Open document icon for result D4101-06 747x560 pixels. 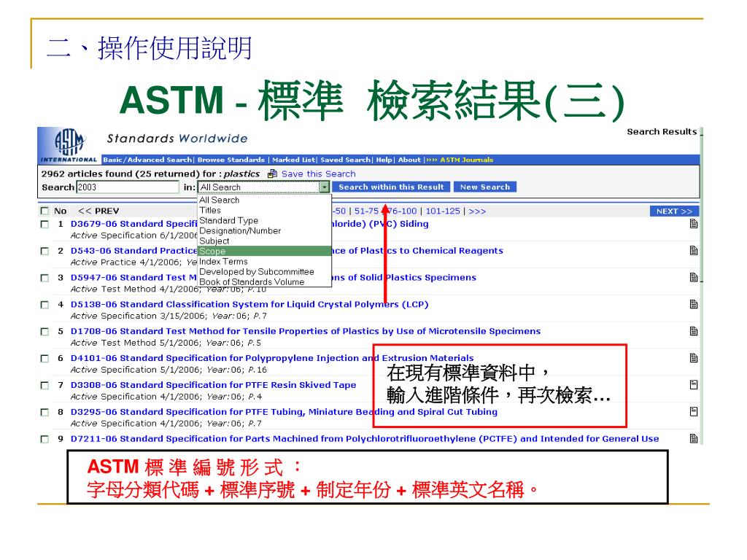[x=694, y=358]
